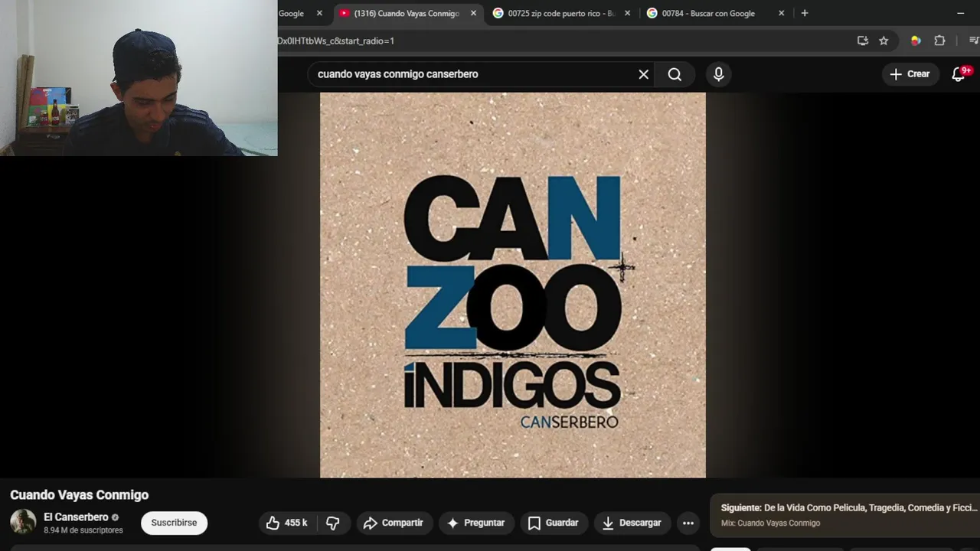Open YouTube notifications bell
980x551 pixels.
point(959,73)
